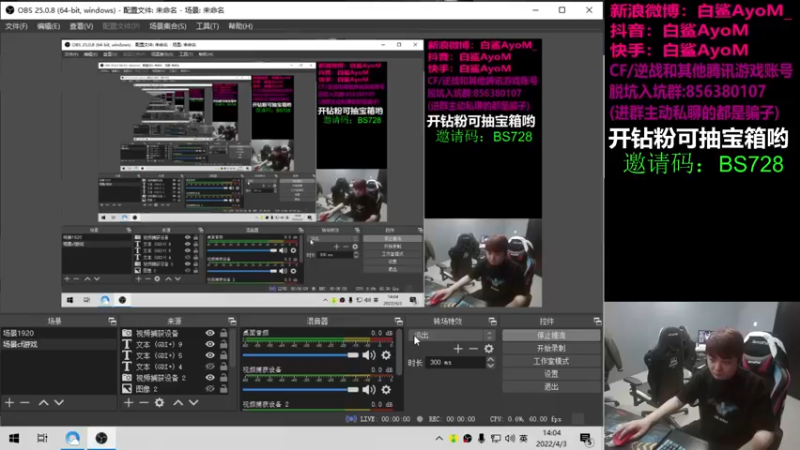
Task: Open transition properties gear icon
Action: (x=489, y=348)
